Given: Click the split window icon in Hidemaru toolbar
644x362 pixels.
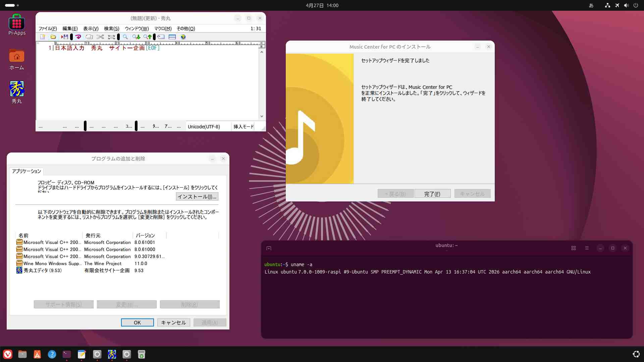Looking at the screenshot, I should click(172, 37).
